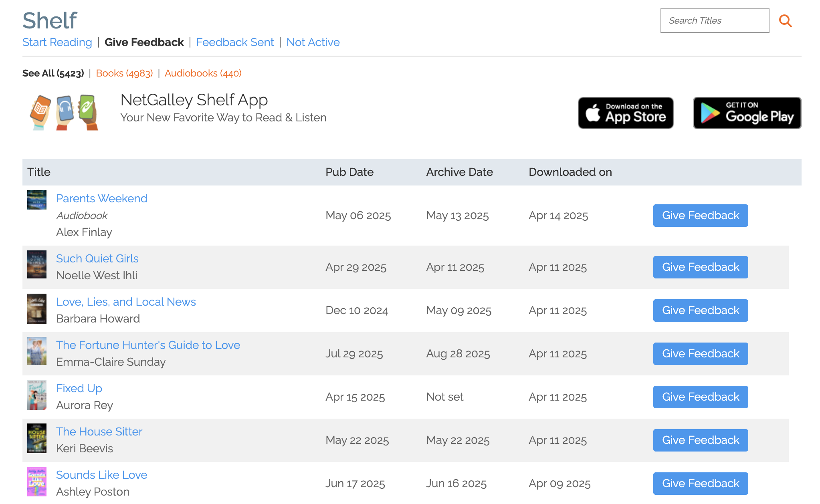Click author name Emma-Claire Sunday

click(x=111, y=362)
